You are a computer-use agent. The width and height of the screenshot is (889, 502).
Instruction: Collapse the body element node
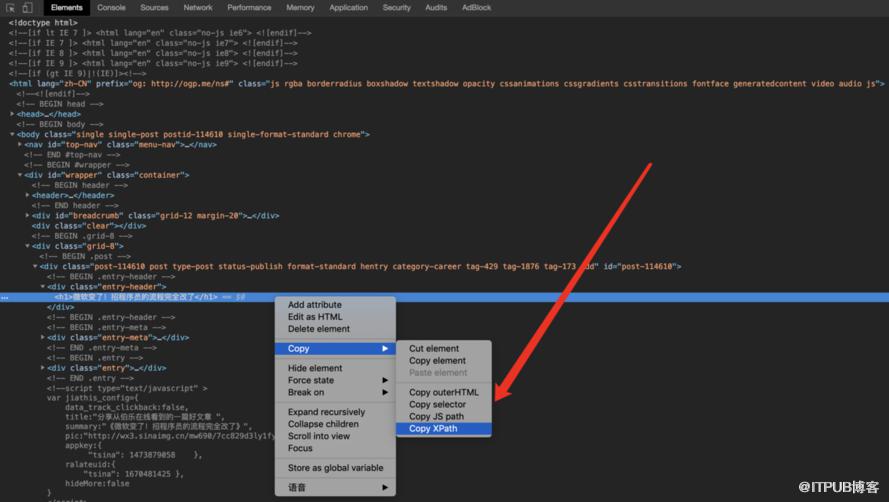click(x=12, y=134)
